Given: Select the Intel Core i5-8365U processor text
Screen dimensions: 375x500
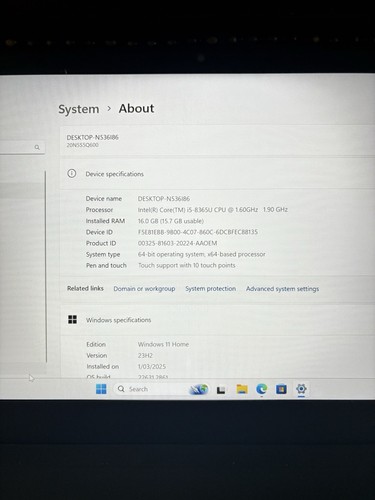Looking at the screenshot, I should click(x=213, y=210).
